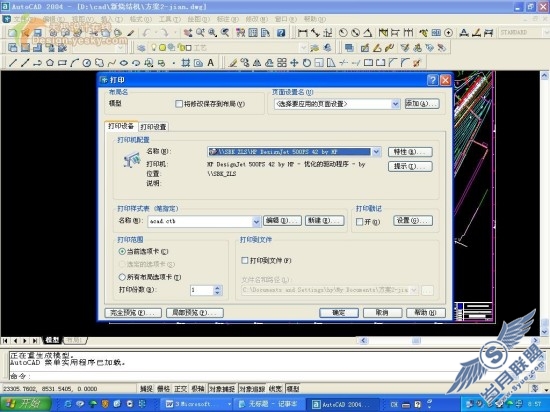Switch to the 打印设备 tab
This screenshot has height=412, width=550.
121,126
